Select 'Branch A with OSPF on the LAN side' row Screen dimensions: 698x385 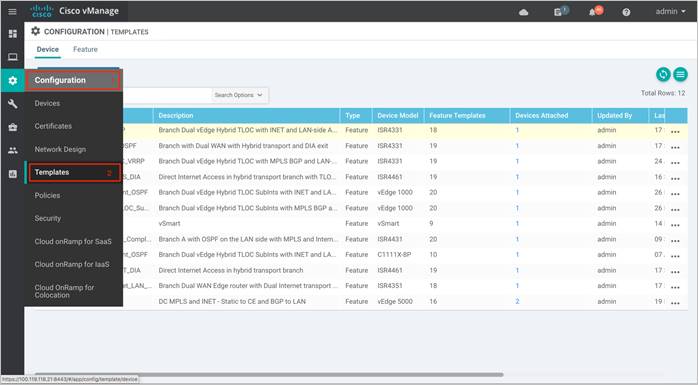click(x=248, y=239)
